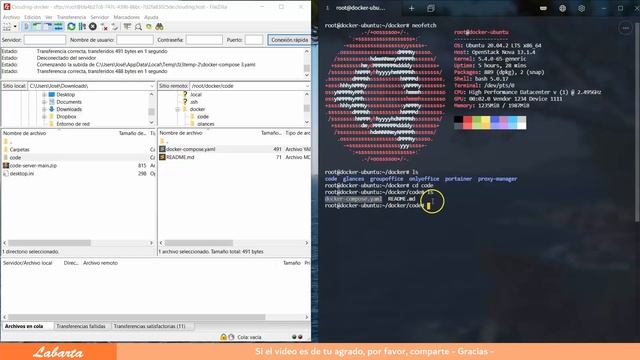Click the lock encryption icon in status bar

(x=223, y=337)
